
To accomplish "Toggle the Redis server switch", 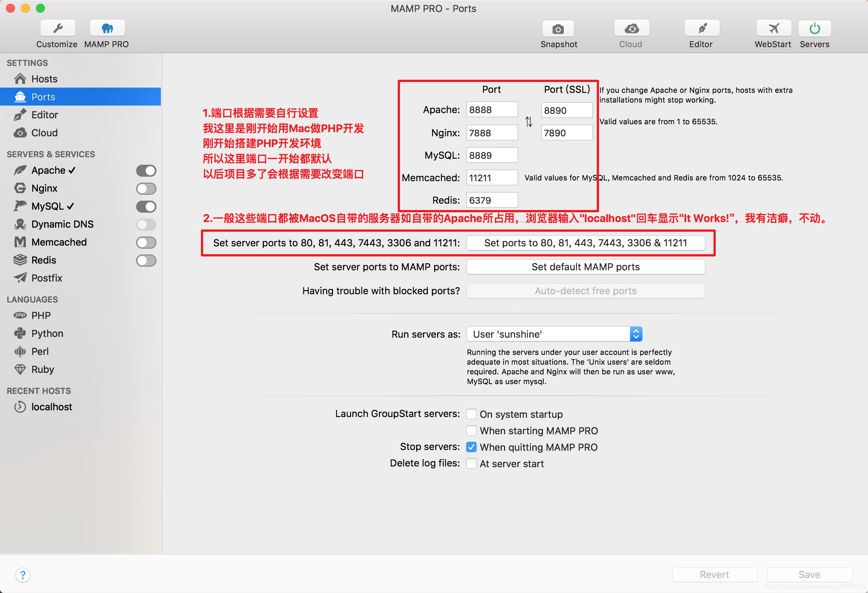I will (146, 260).
